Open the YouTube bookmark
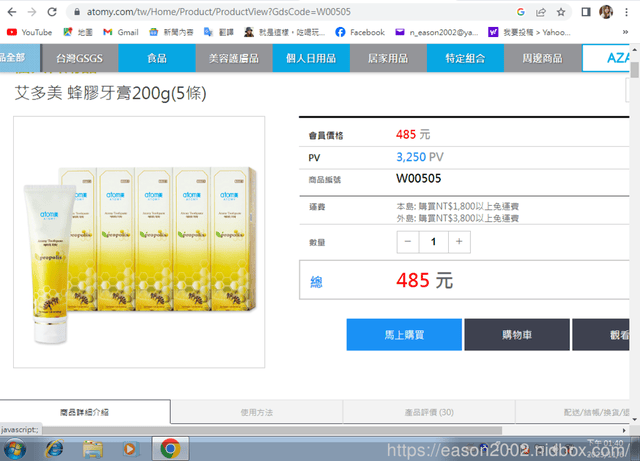 coord(29,32)
